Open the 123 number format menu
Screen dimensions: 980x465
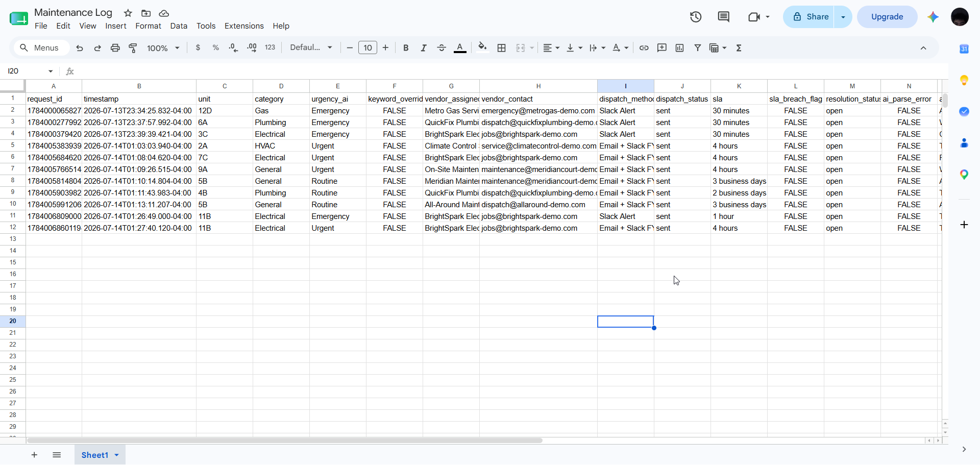[x=270, y=48]
